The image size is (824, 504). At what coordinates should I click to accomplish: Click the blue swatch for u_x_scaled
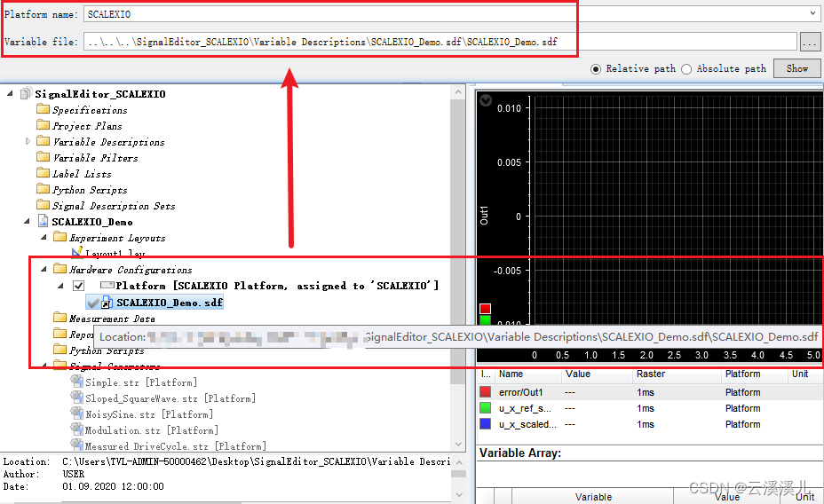[x=486, y=423]
